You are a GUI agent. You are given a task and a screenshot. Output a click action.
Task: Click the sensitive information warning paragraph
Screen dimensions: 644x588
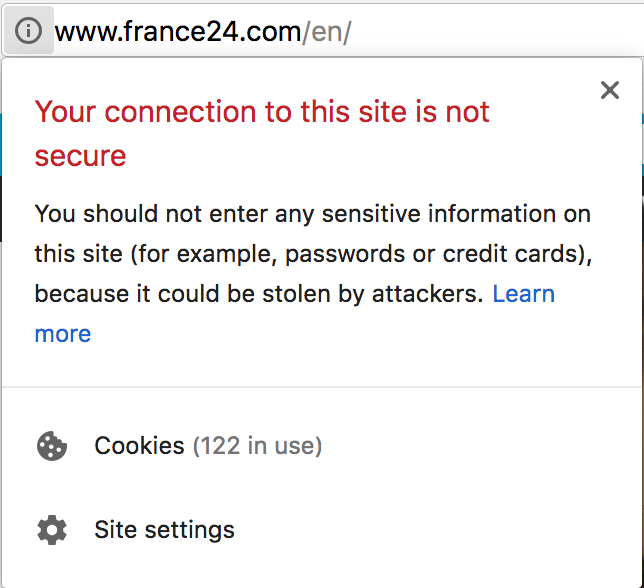coord(313,254)
